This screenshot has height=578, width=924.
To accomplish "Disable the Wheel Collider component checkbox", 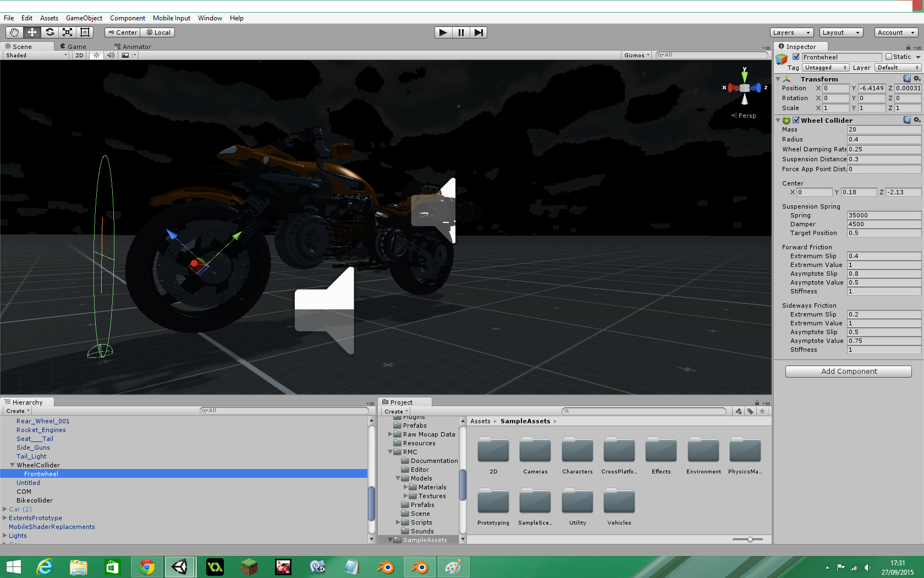I will [x=796, y=120].
